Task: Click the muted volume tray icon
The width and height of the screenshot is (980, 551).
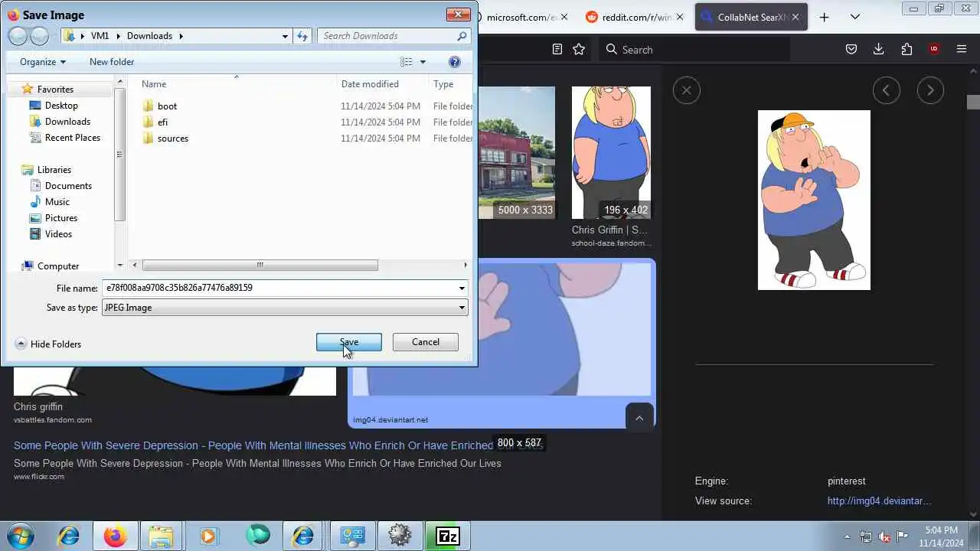Action: tap(885, 536)
